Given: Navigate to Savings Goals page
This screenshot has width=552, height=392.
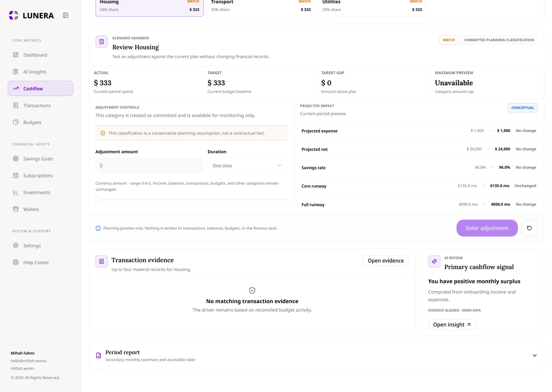Looking at the screenshot, I should coord(40,159).
